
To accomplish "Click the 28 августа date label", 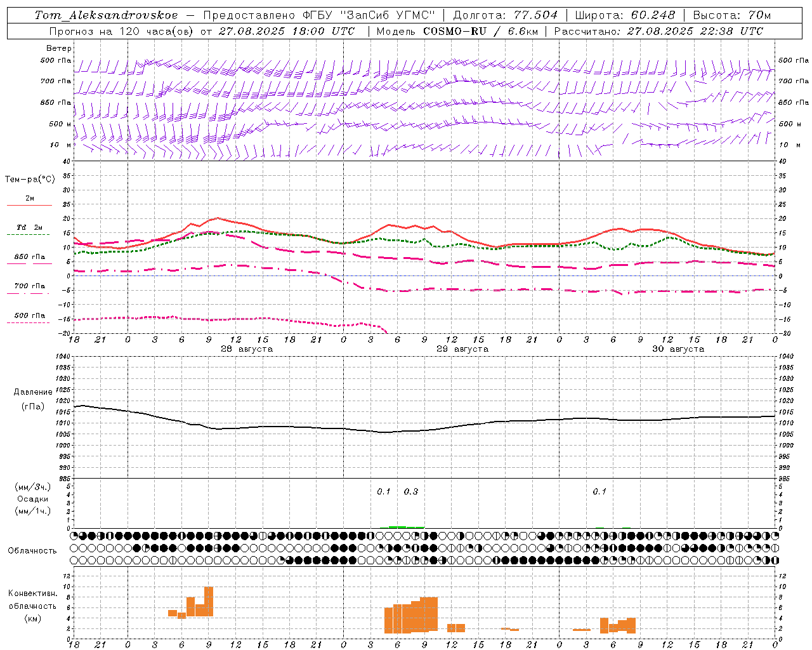I will [x=247, y=349].
